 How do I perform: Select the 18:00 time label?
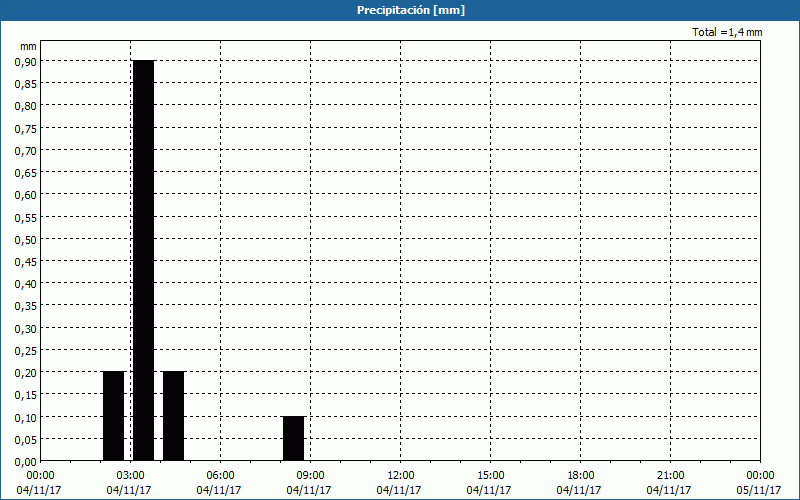(x=581, y=476)
